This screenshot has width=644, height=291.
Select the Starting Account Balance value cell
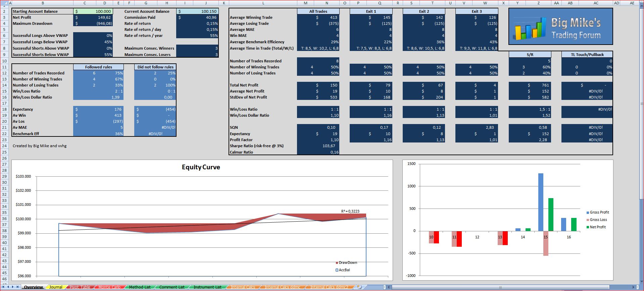pyautogui.click(x=93, y=11)
